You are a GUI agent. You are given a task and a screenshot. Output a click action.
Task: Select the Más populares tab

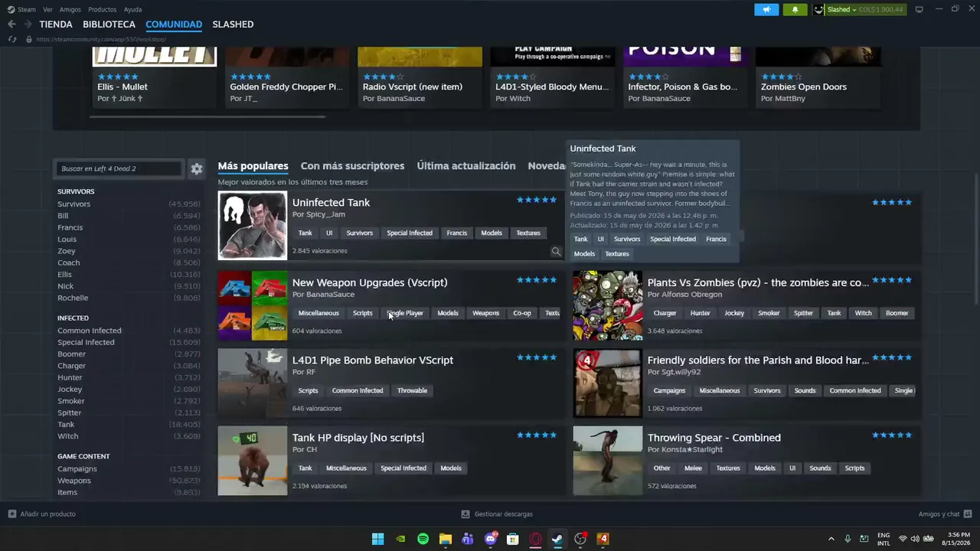click(253, 166)
